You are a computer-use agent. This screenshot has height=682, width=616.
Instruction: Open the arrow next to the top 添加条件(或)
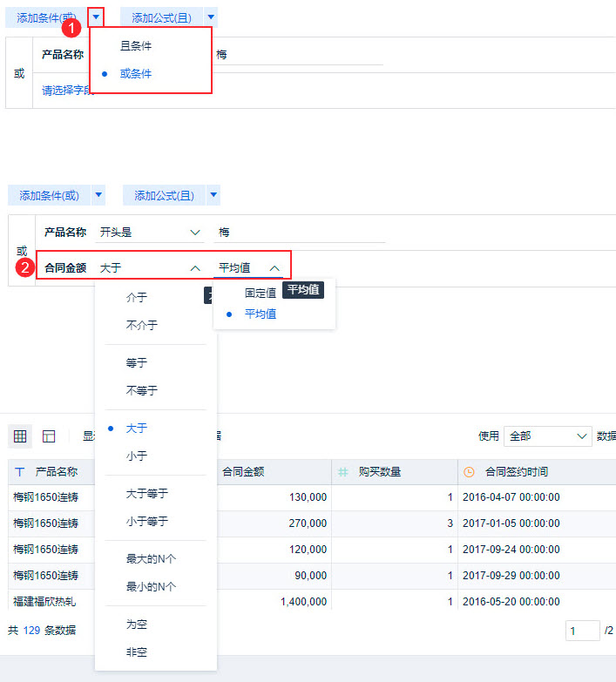[x=96, y=17]
